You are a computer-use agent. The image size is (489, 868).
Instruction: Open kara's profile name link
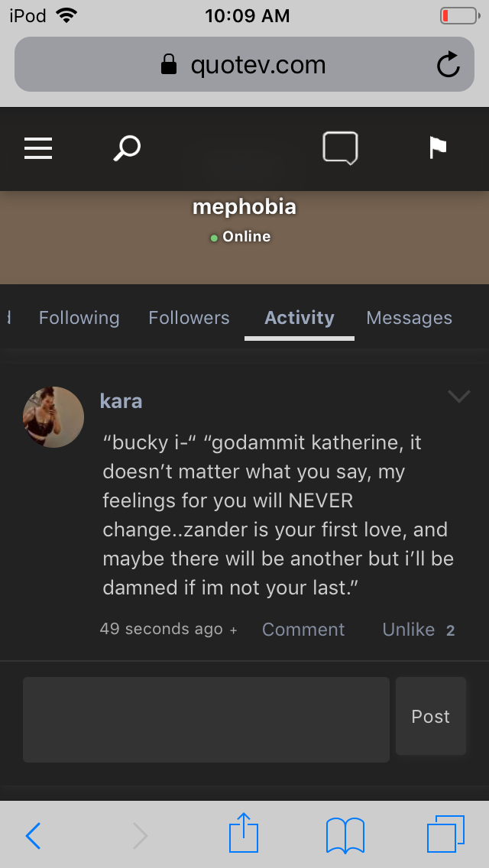121,401
